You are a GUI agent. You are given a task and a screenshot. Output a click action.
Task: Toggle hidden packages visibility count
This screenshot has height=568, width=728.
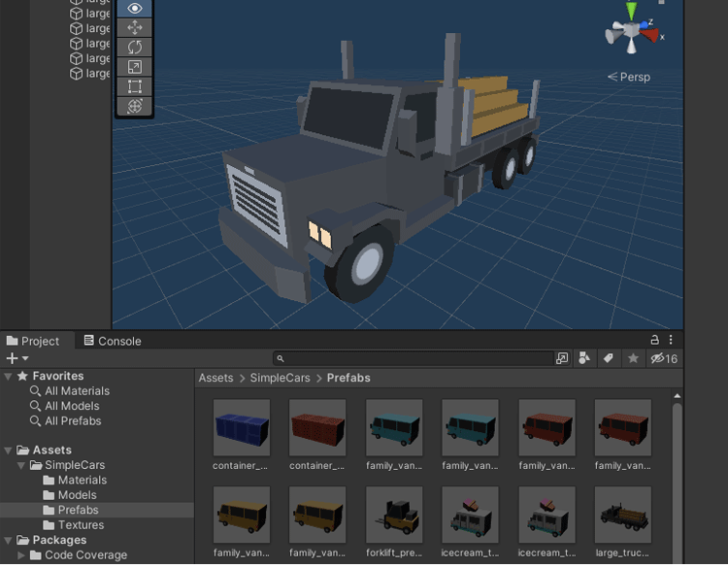(x=664, y=358)
